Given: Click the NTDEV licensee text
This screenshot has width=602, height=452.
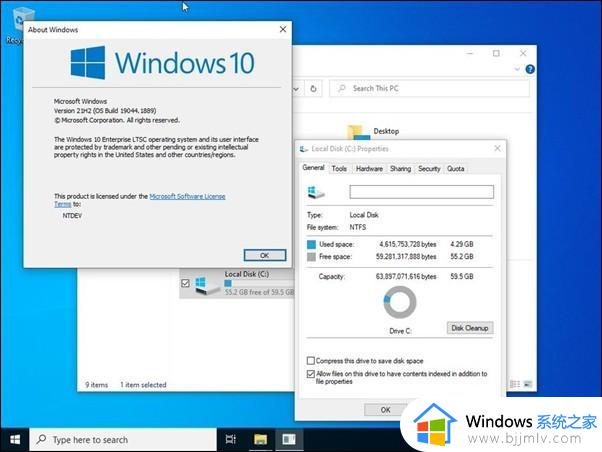Looking at the screenshot, I should (72, 216).
